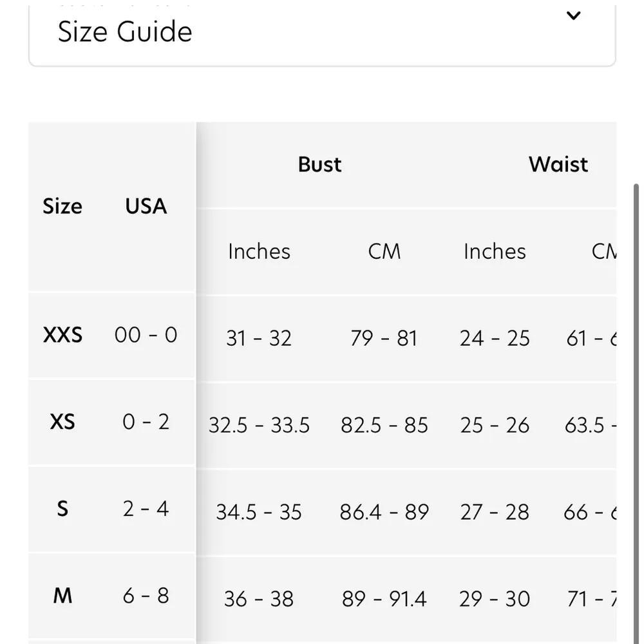Click the USA 6 - 8 cell
Screen dimensions: 644x644
tap(146, 596)
